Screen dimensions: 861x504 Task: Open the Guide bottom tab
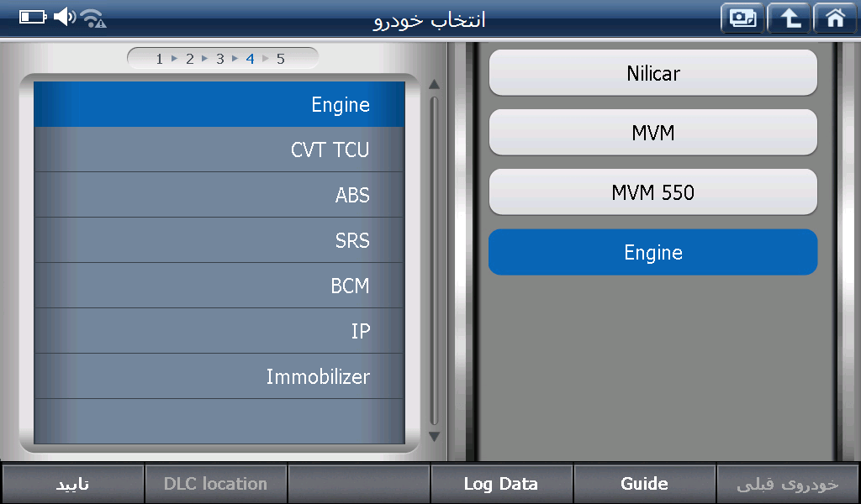tap(644, 484)
